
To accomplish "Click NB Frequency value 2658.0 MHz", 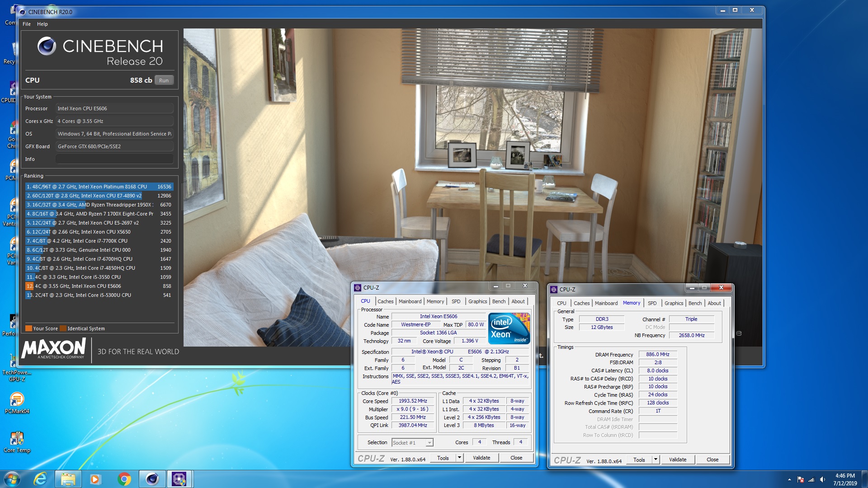I will pyautogui.click(x=692, y=335).
